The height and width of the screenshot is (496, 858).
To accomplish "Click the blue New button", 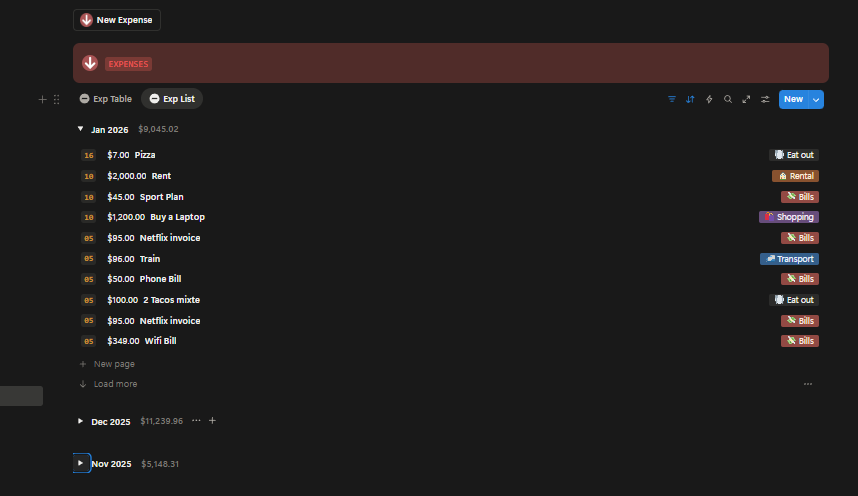I will 793,99.
